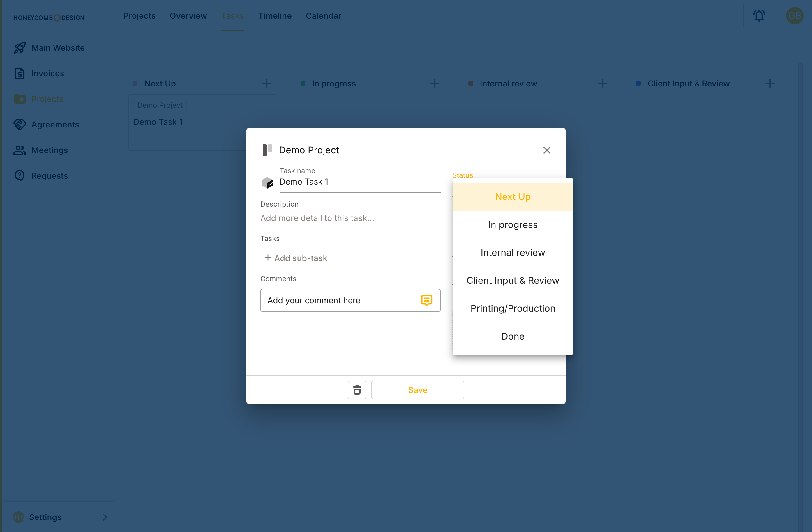Click the Demo Project board icon
The height and width of the screenshot is (532, 812).
click(267, 150)
